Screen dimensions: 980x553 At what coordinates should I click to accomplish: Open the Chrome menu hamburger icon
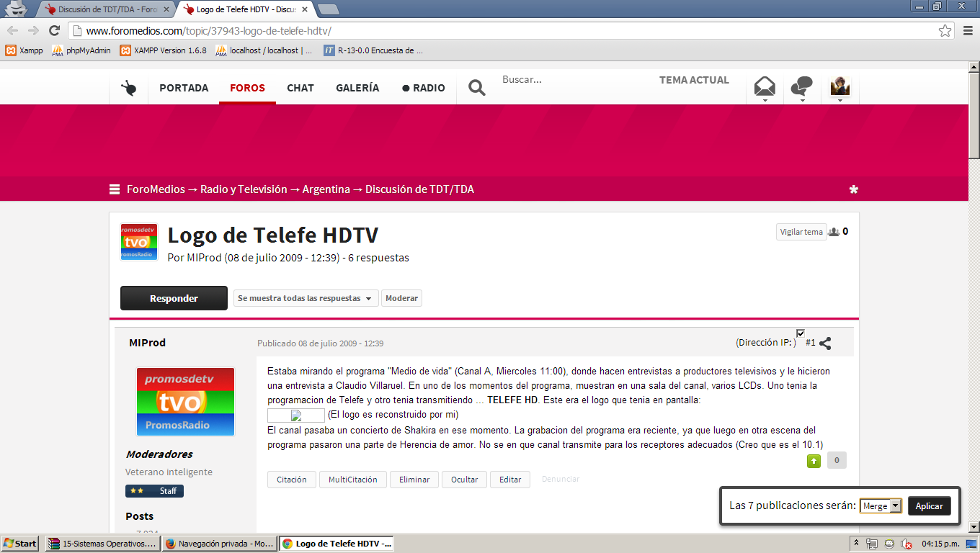[968, 30]
